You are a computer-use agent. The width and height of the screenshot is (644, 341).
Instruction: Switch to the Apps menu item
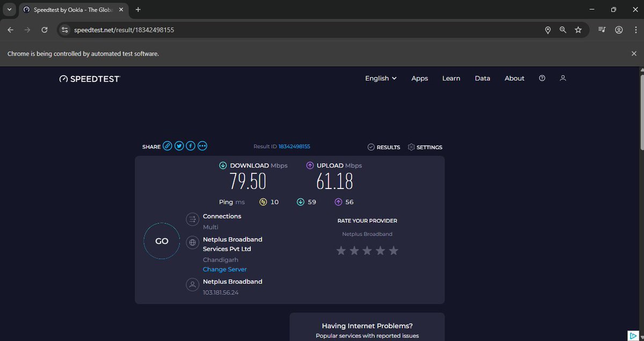point(419,78)
